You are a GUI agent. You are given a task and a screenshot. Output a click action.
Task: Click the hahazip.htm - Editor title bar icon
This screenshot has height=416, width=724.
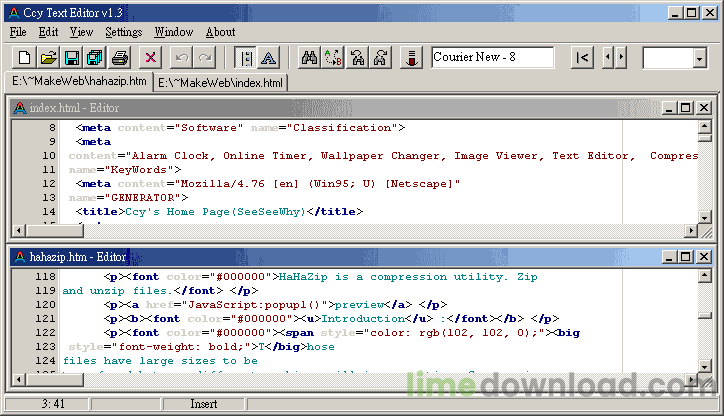pos(19,257)
